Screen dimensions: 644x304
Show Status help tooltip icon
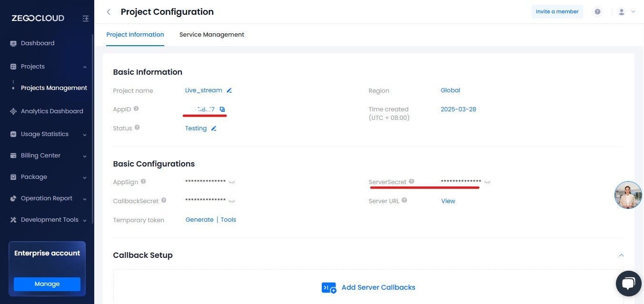pos(137,127)
